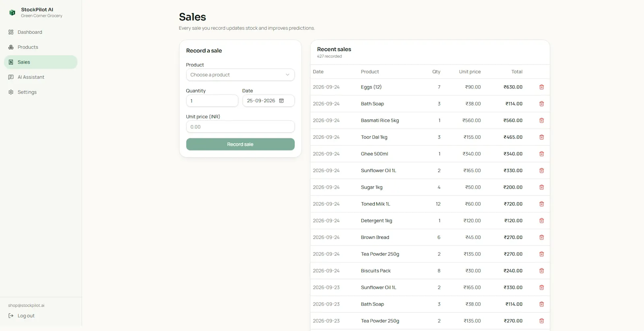The height and width of the screenshot is (331, 644).
Task: Click the Product column header
Action: click(x=370, y=72)
